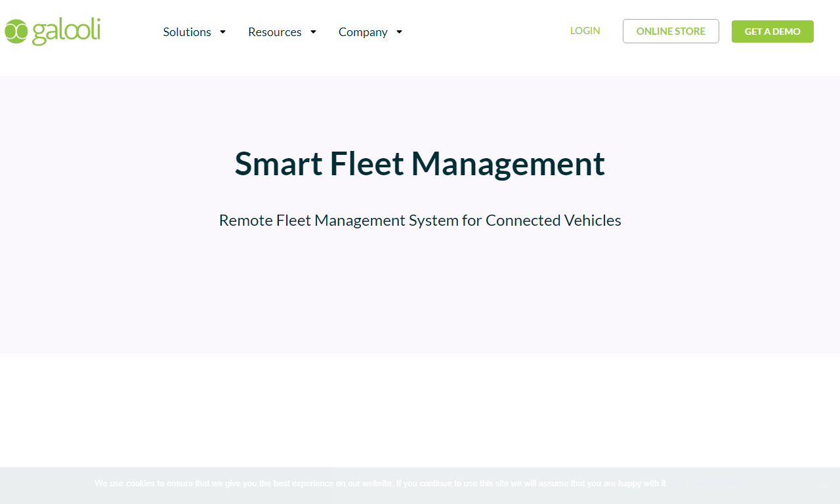Accept cookies with the faint banner button
Viewport: 840px width, 504px height.
679,484
